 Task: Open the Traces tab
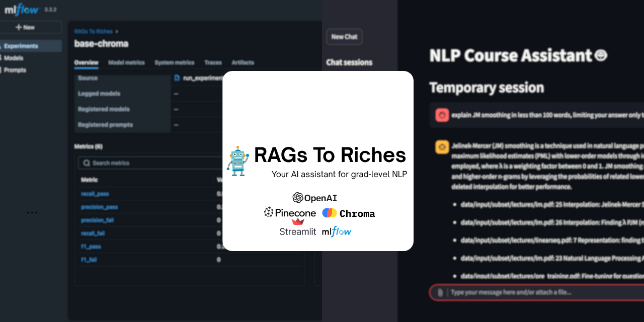[x=213, y=62]
